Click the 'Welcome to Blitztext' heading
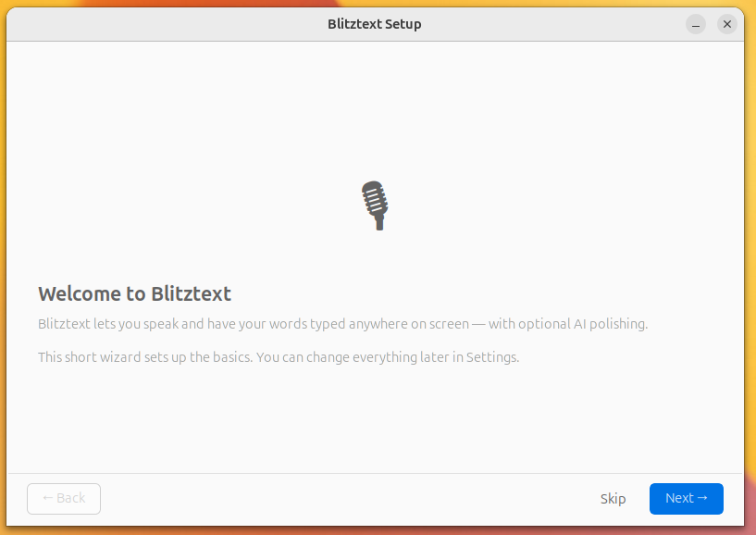The height and width of the screenshot is (535, 756). pos(134,293)
